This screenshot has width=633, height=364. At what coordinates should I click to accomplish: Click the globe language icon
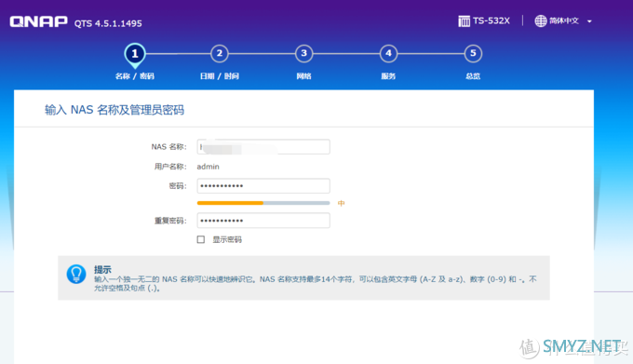pos(541,21)
